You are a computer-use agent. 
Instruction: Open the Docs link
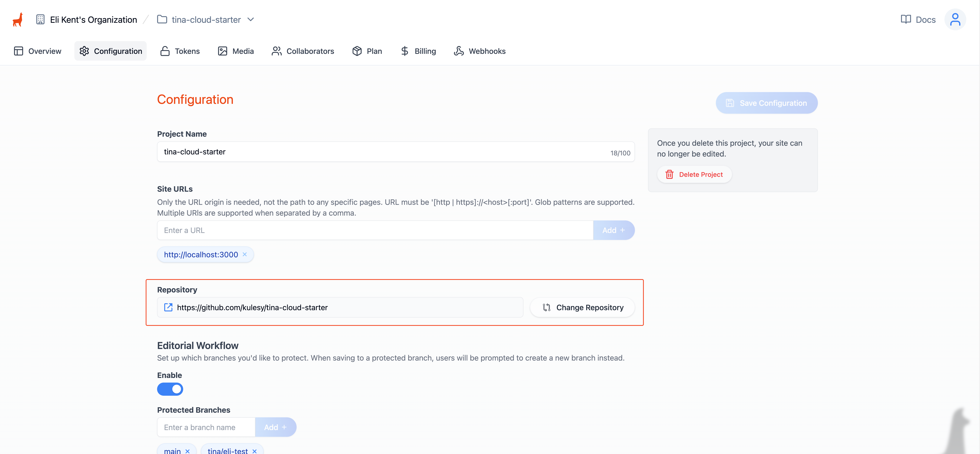(918, 19)
